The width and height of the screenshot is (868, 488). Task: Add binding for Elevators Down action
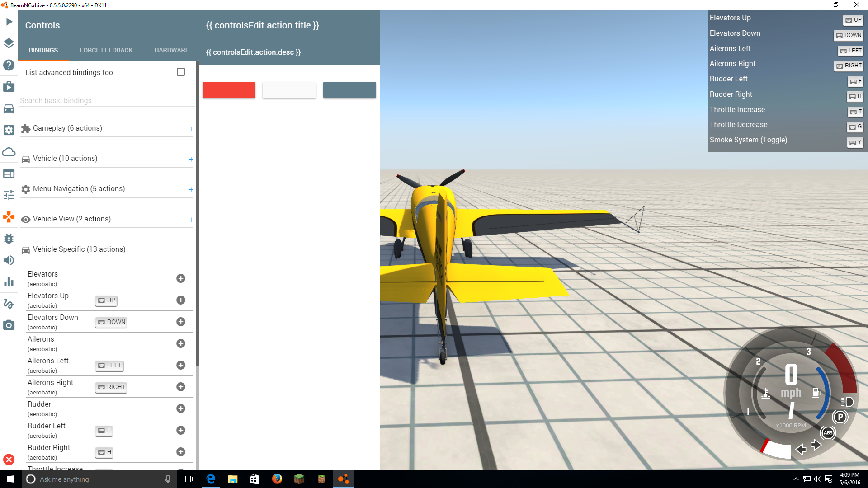pos(181,322)
